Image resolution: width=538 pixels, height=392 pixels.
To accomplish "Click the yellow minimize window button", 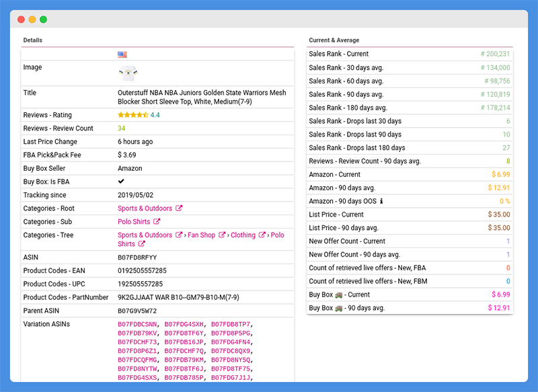I will click(32, 19).
